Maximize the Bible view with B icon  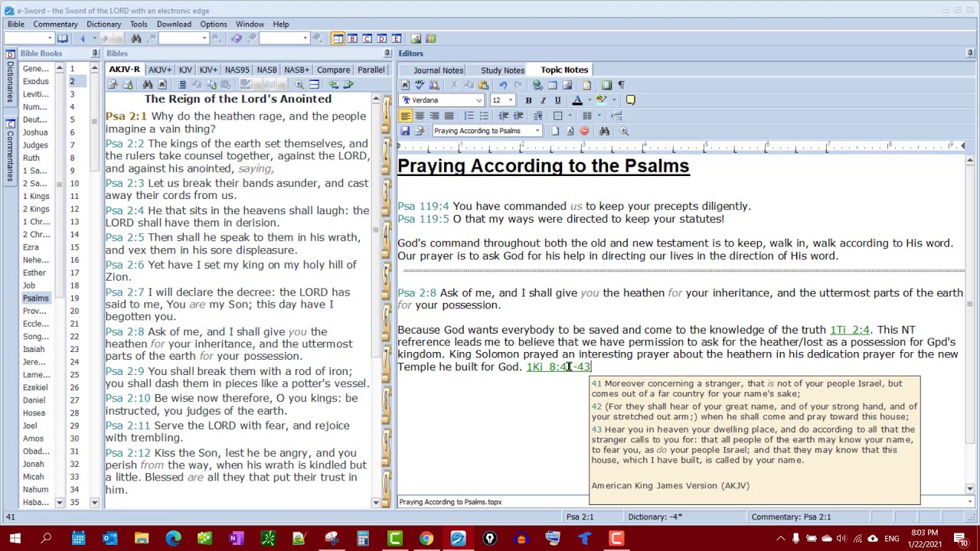(352, 38)
